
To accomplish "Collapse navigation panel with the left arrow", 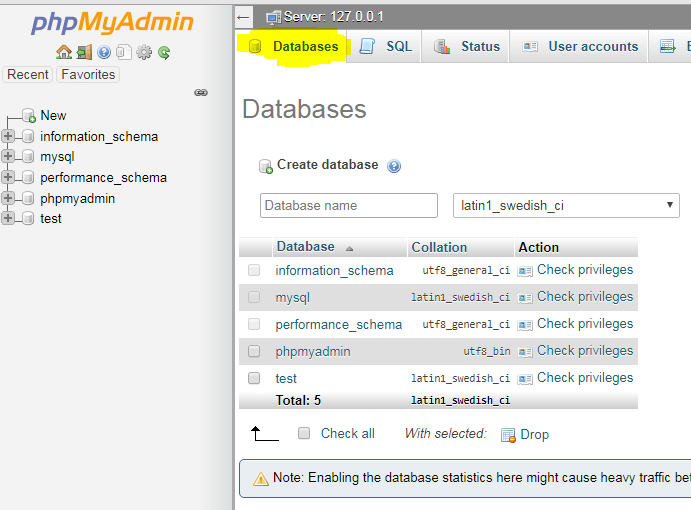I will pyautogui.click(x=243, y=17).
